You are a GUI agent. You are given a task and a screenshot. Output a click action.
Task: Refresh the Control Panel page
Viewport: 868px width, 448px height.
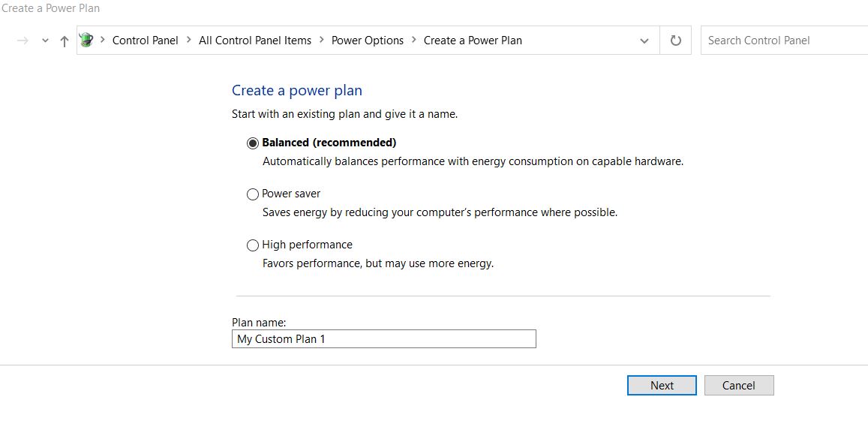pyautogui.click(x=675, y=41)
